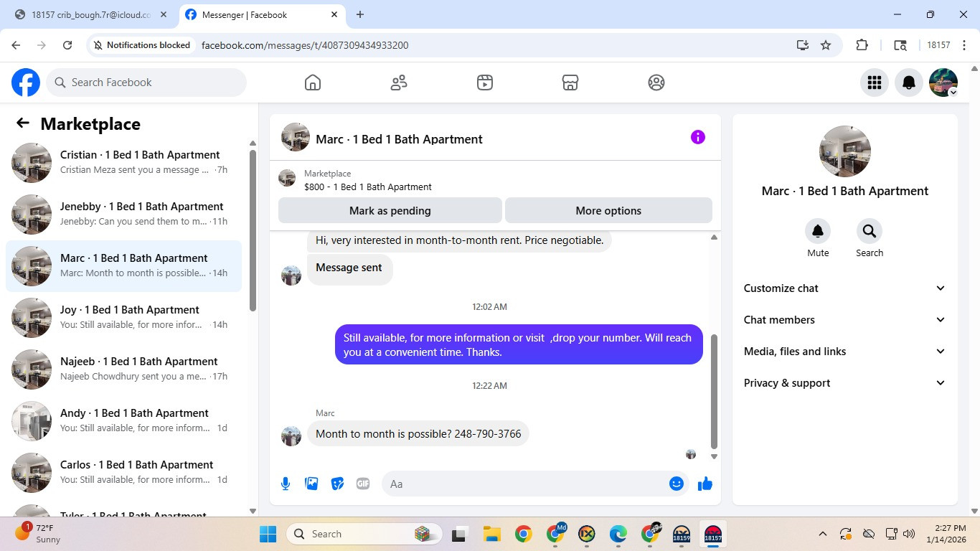Expand the Privacy & support section

coord(845,383)
